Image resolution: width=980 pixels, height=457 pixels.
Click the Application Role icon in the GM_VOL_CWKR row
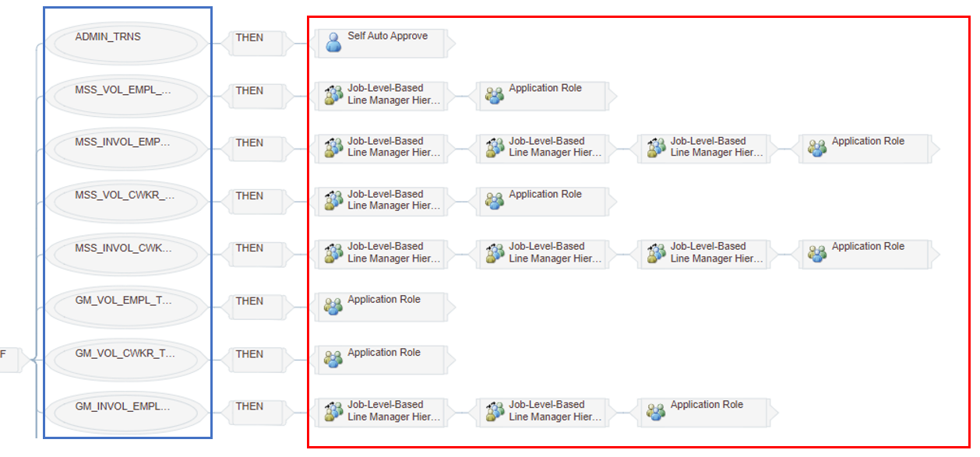tap(333, 359)
